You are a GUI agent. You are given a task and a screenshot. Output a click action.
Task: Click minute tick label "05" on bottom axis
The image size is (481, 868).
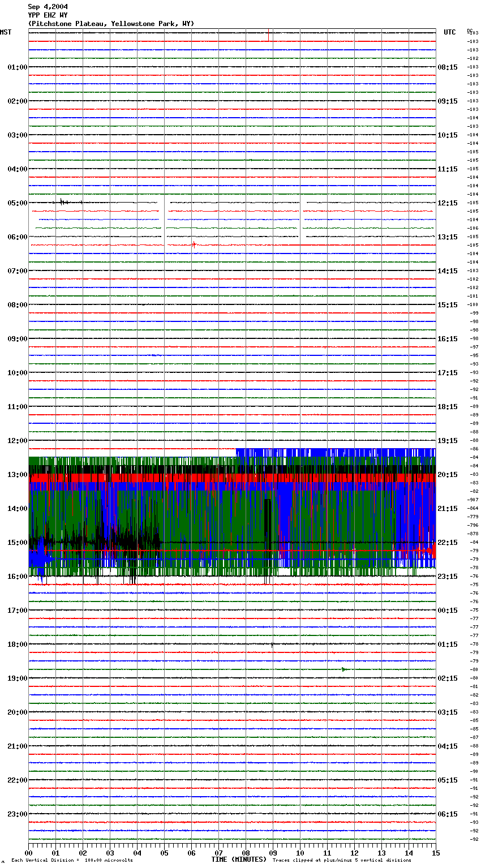tap(164, 853)
